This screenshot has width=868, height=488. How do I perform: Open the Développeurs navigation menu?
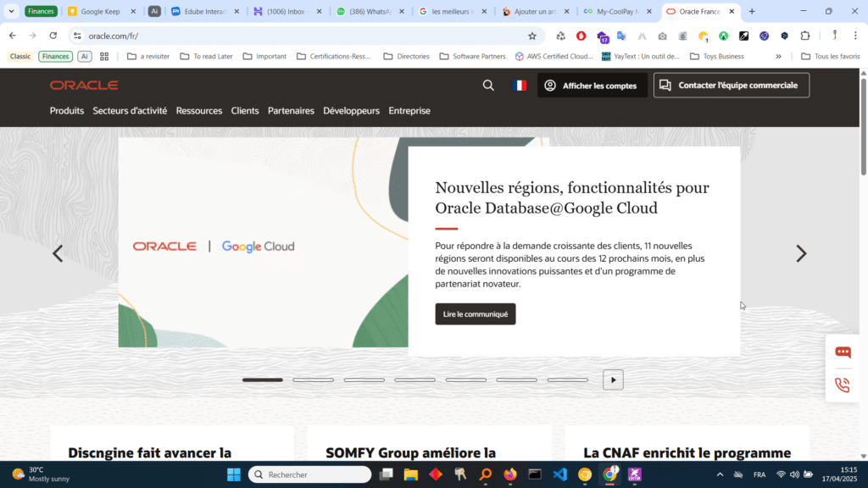pos(352,111)
